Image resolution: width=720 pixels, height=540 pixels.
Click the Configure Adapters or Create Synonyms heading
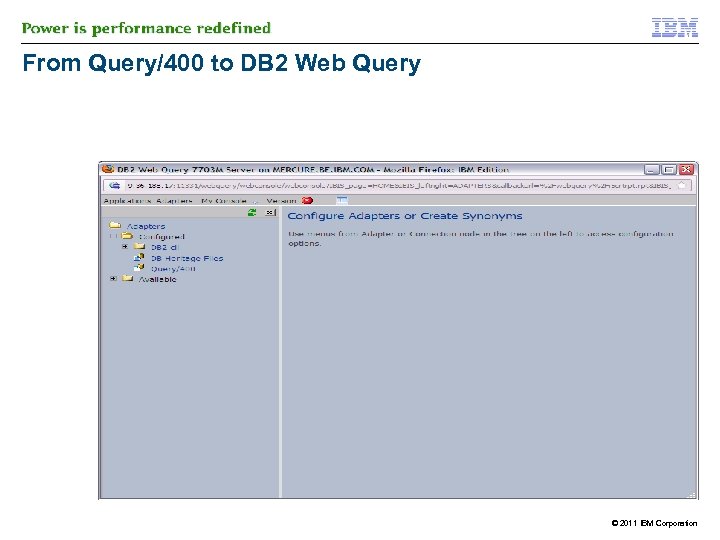point(405,216)
